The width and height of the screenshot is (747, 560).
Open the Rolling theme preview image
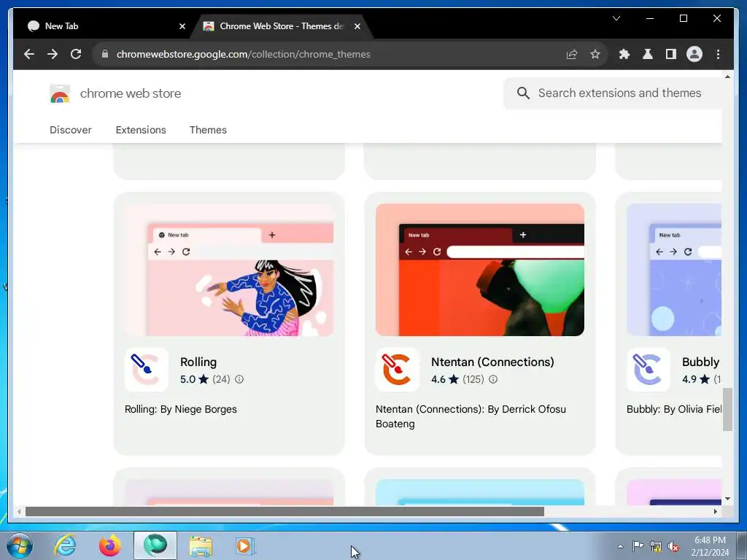(229, 270)
